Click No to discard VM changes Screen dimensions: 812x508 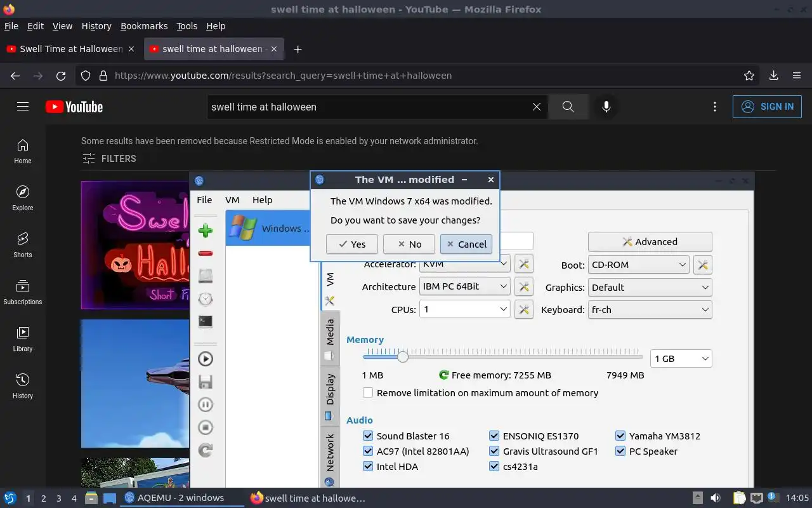pos(409,244)
